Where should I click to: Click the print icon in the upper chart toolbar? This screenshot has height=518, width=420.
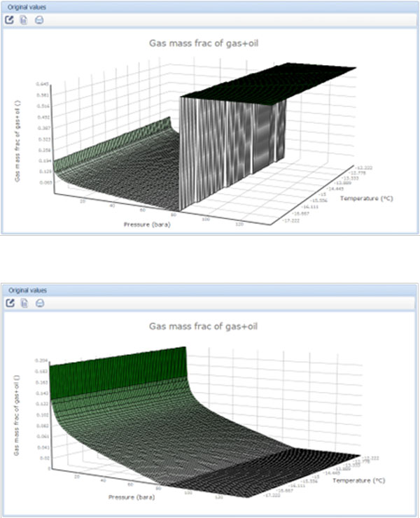tap(38, 20)
